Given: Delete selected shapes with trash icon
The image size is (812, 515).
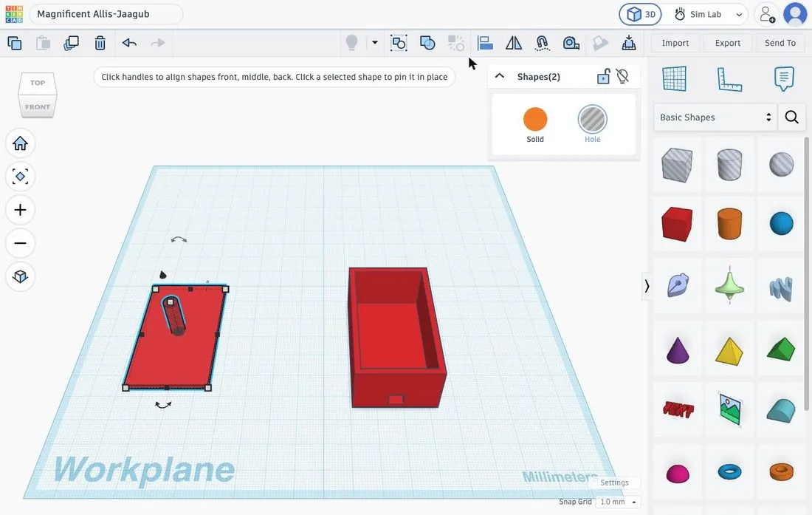Looking at the screenshot, I should pyautogui.click(x=100, y=43).
